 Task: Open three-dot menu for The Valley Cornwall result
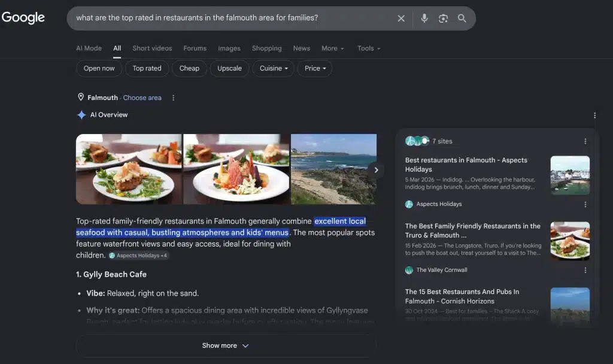(585, 270)
